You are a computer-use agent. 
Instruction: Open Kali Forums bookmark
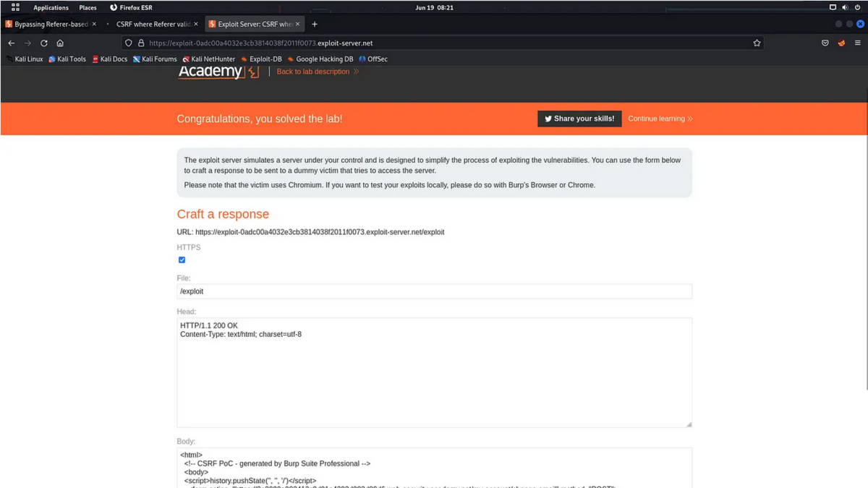(155, 59)
